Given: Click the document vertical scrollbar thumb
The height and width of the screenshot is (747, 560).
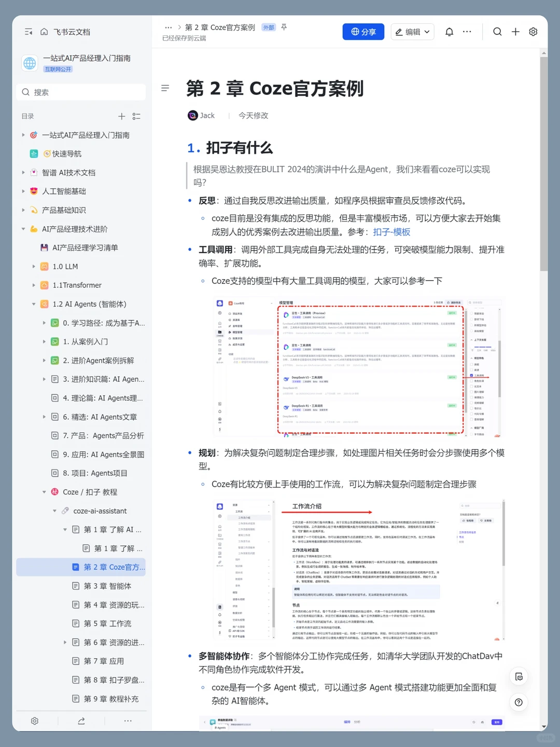Looking at the screenshot, I should point(543,164).
